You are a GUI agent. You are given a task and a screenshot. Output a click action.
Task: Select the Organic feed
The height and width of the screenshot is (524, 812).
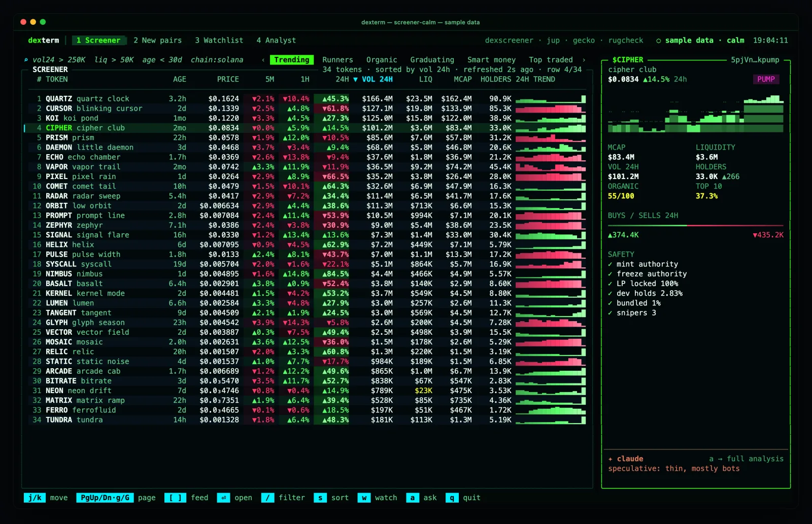(382, 60)
